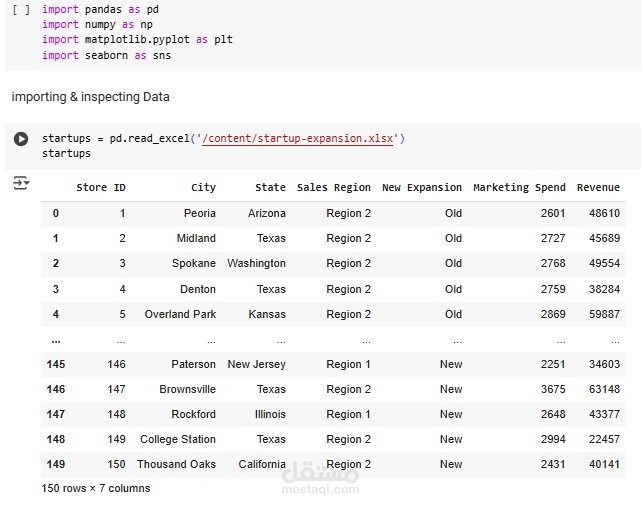Click marketing spend value 2431
641x506 pixels.
coord(553,464)
